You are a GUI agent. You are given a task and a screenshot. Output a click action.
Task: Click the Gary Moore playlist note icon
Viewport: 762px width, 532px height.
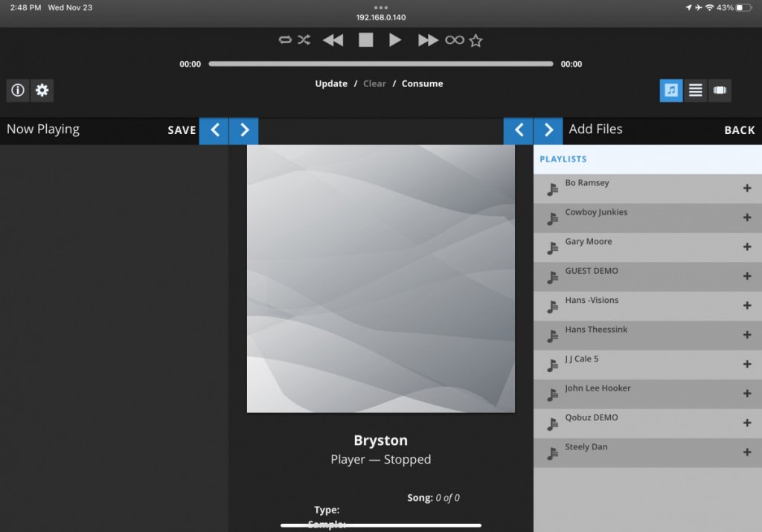point(553,249)
